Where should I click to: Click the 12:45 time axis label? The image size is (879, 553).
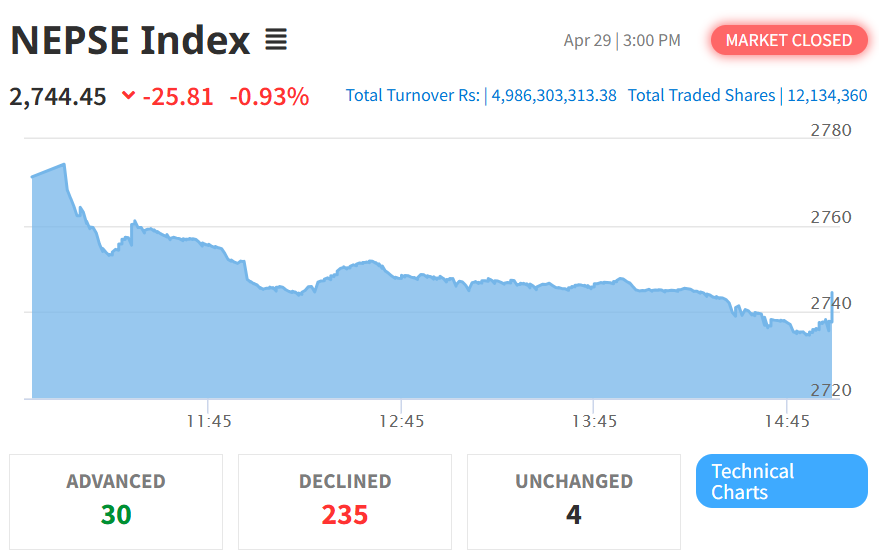click(402, 421)
